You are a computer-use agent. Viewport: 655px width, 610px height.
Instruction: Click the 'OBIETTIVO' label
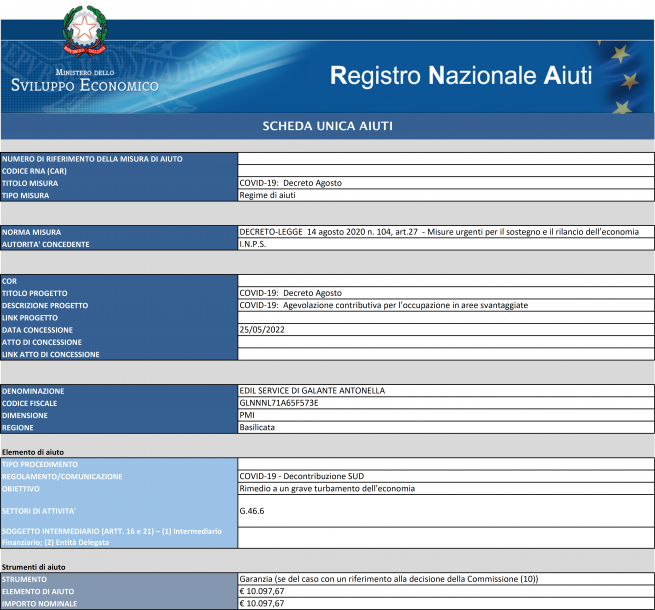20,488
